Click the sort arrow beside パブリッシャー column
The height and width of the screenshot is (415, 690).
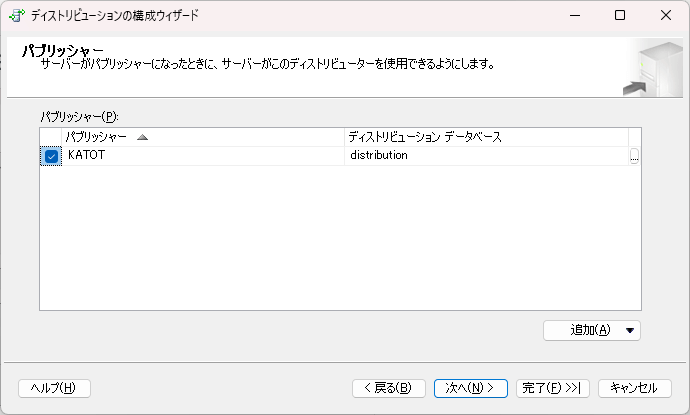pyautogui.click(x=142, y=137)
